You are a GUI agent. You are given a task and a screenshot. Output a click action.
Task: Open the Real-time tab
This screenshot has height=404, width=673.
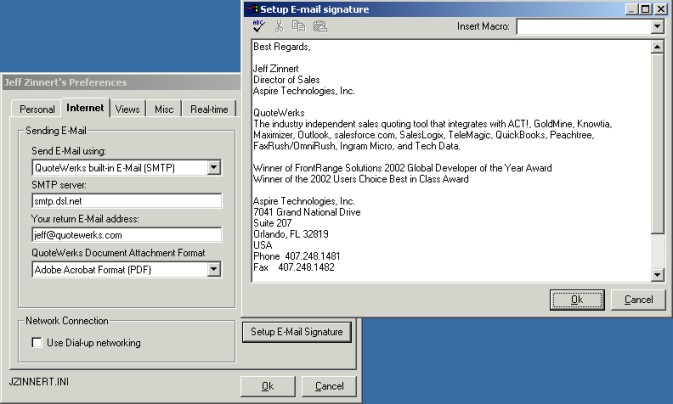pos(209,108)
